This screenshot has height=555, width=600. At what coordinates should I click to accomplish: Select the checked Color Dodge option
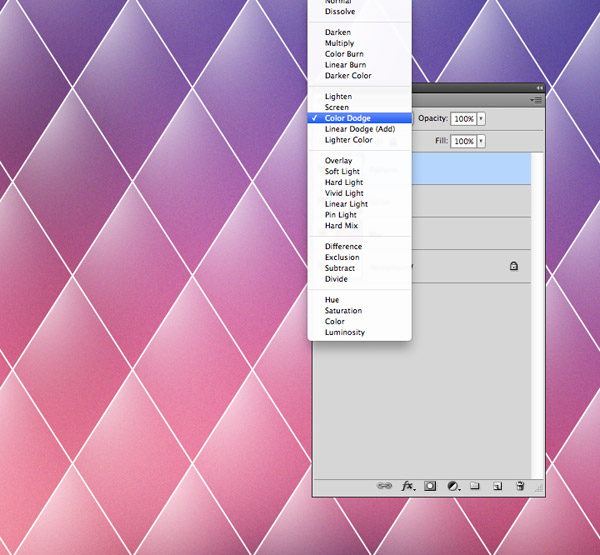(x=347, y=118)
